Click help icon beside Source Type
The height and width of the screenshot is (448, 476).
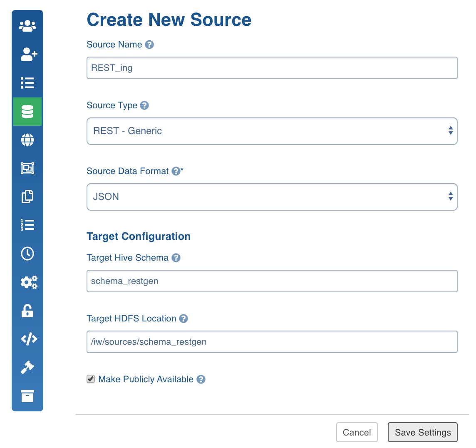(144, 105)
